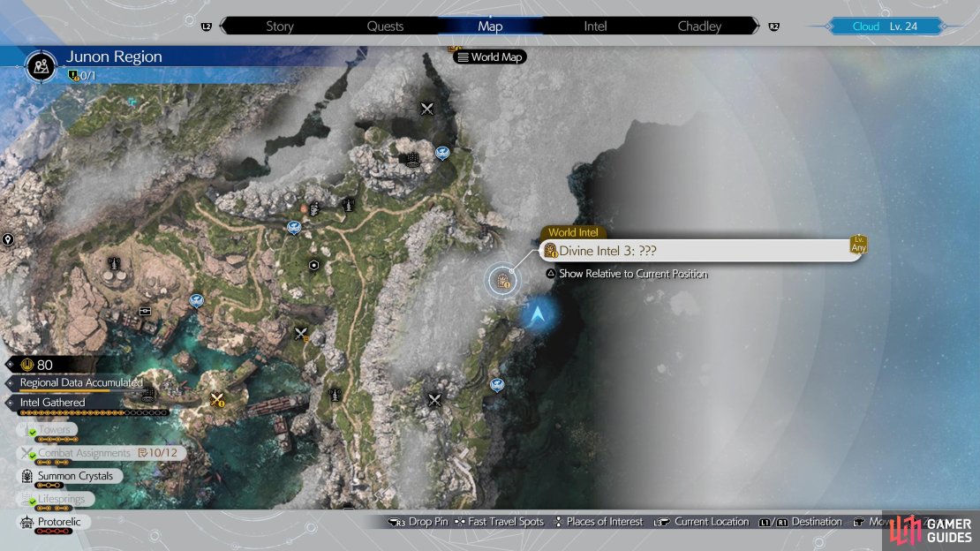Click the player position arrow marker
The height and width of the screenshot is (551, 980).
pos(538,314)
